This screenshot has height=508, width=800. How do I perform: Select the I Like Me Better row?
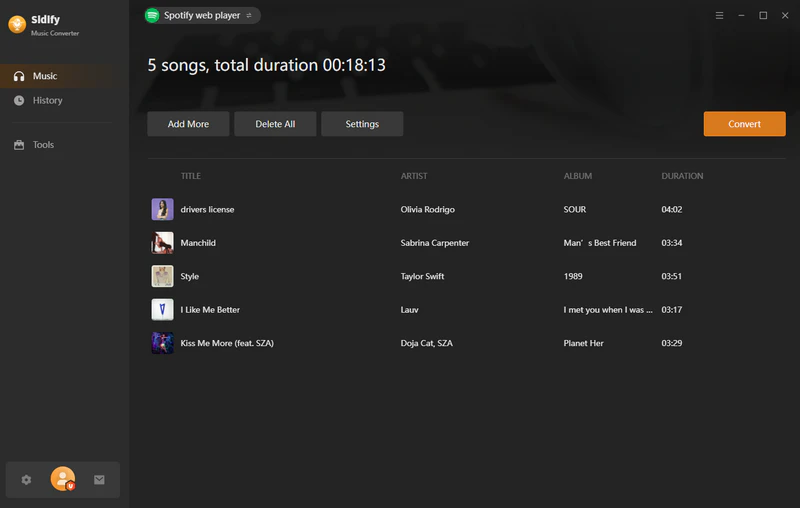[x=400, y=310]
